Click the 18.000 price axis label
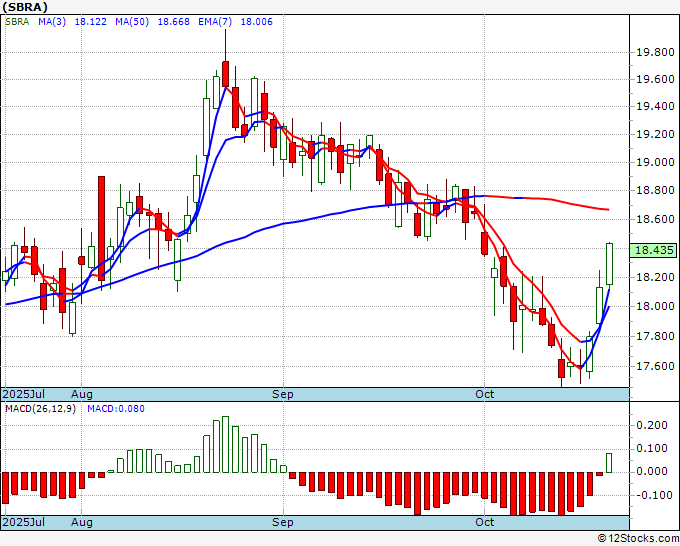The width and height of the screenshot is (680, 546). pos(655,306)
